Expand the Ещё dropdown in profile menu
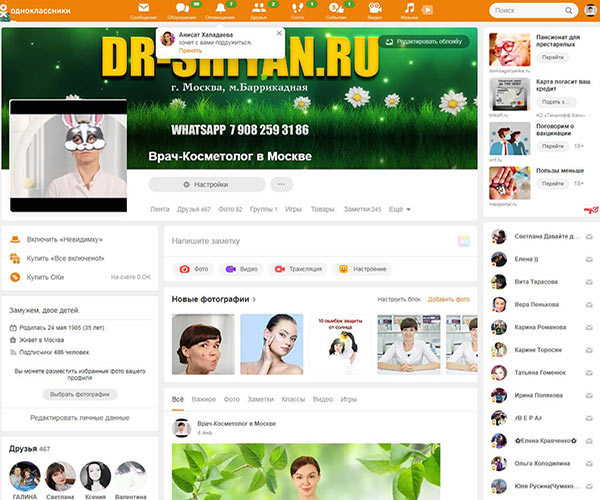The width and height of the screenshot is (600, 500). (399, 209)
